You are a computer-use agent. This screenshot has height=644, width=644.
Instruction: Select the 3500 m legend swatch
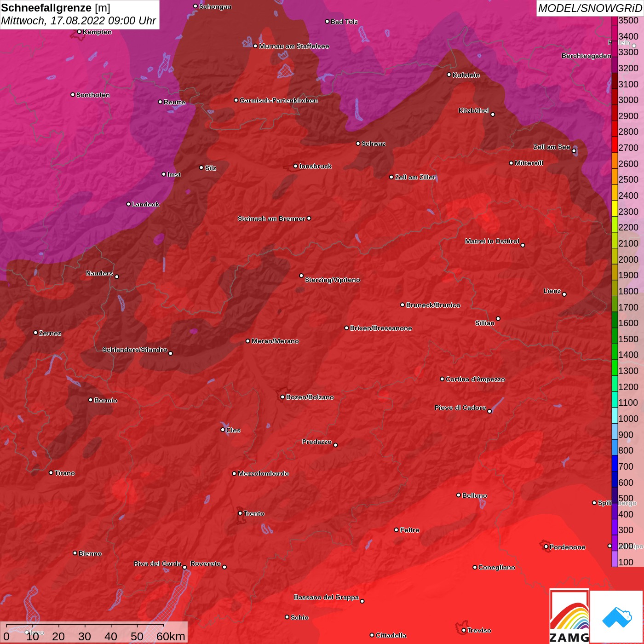click(615, 21)
